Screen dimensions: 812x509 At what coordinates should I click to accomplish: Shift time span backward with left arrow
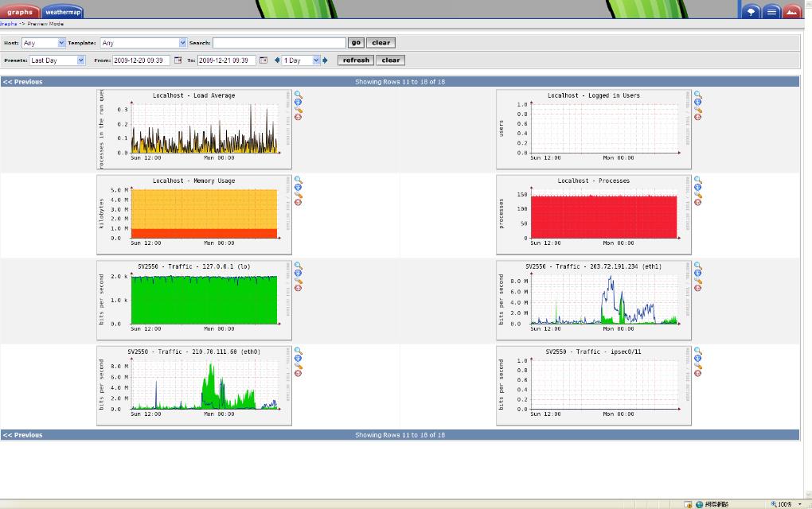[277, 60]
